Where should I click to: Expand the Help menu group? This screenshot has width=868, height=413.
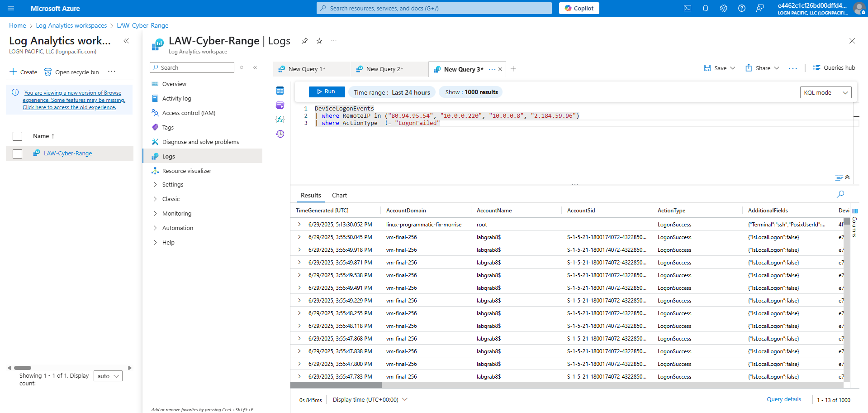(155, 242)
